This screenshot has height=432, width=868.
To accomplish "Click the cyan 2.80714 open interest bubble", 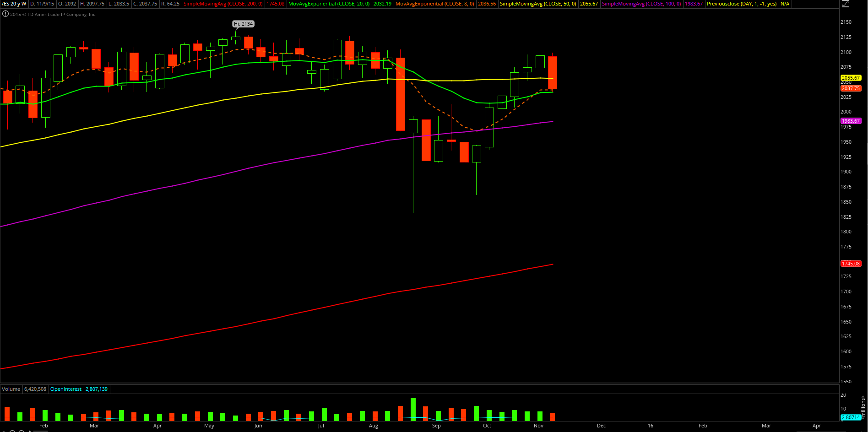I will click(x=851, y=417).
